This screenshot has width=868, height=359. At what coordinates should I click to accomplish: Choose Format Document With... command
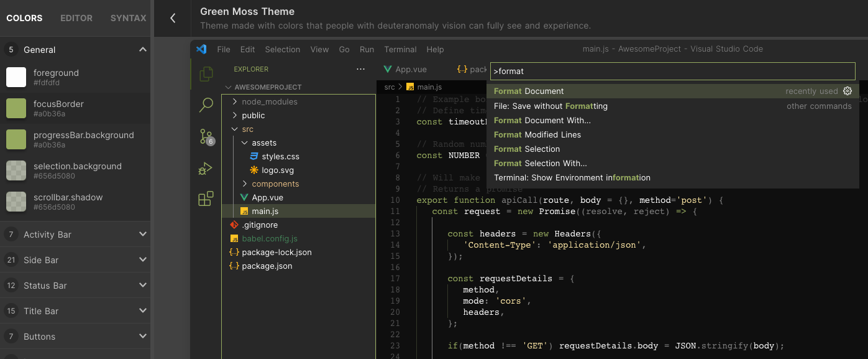673,120
